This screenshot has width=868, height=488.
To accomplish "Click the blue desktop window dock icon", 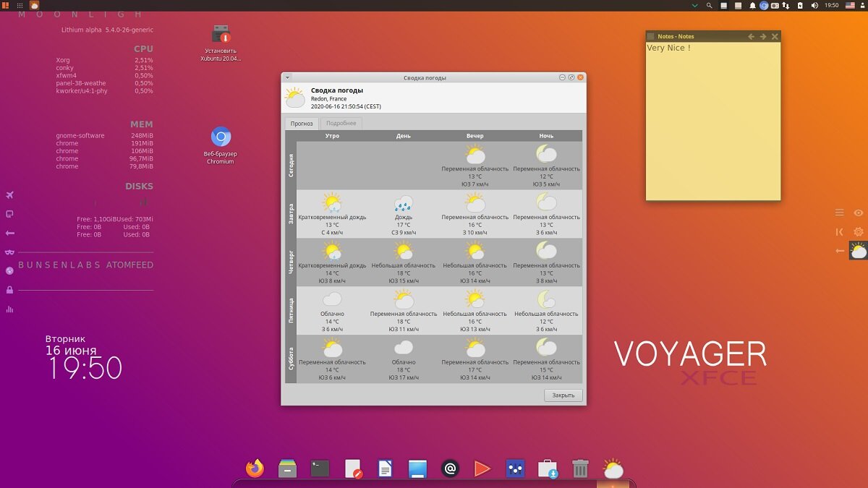I will pos(417,468).
